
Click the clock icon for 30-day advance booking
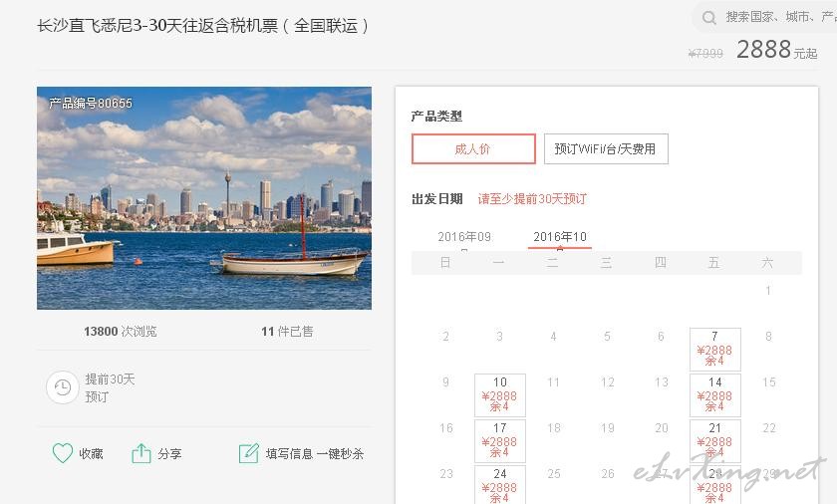pyautogui.click(x=63, y=387)
